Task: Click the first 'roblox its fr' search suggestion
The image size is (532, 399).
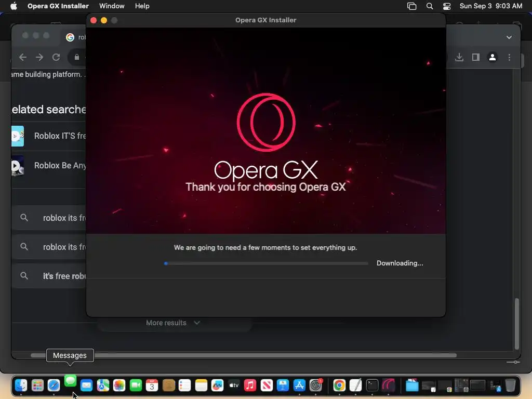Action: pos(49,218)
